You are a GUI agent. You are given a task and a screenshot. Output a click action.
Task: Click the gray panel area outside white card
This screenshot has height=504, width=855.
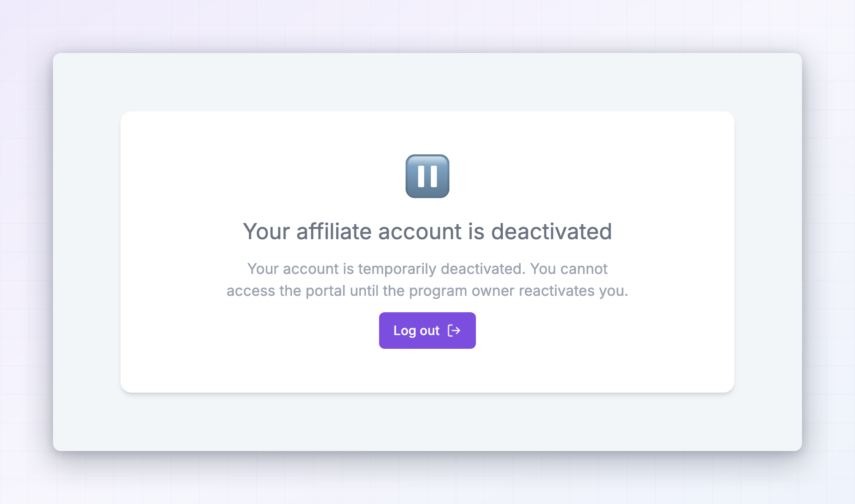coord(427,422)
